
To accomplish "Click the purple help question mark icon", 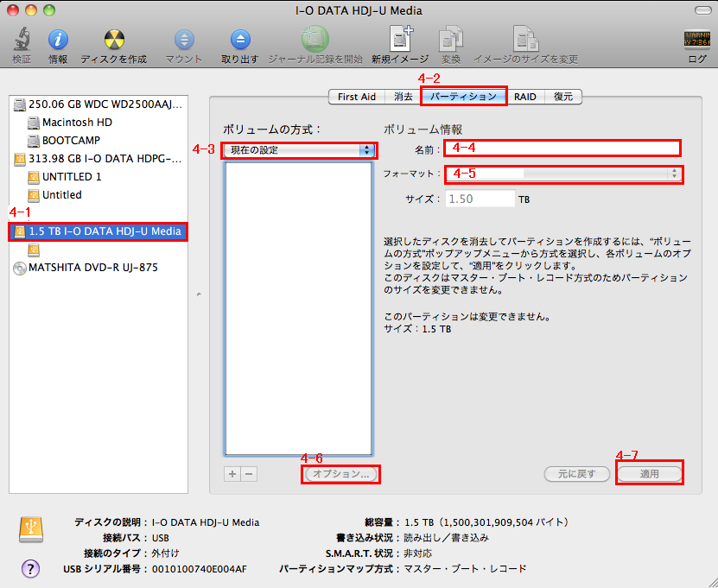I will click(30, 568).
